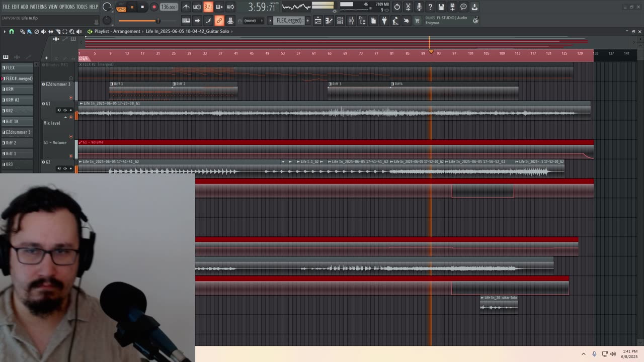Select the KR3 pattern in the picker
The width and height of the screenshot is (644, 362).
coord(17,164)
